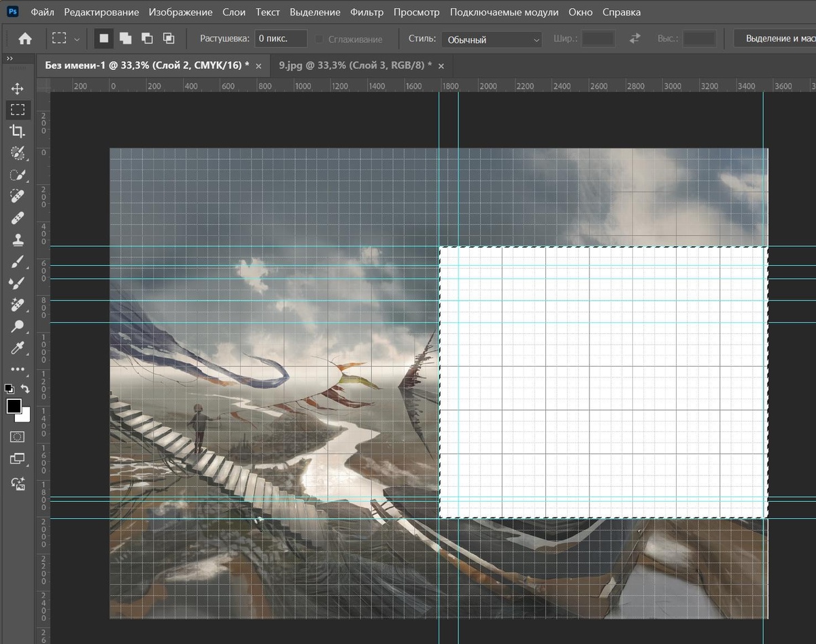Open the Изображение menu

coord(181,12)
